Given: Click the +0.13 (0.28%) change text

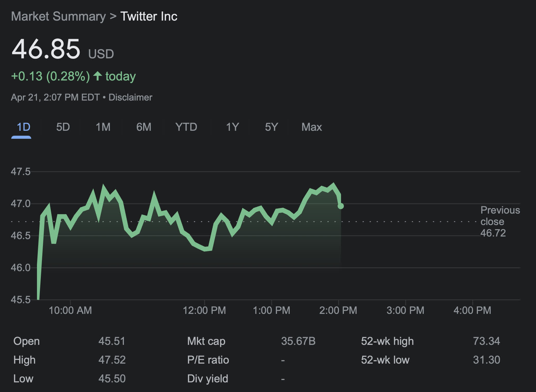Looking at the screenshot, I should [x=51, y=76].
